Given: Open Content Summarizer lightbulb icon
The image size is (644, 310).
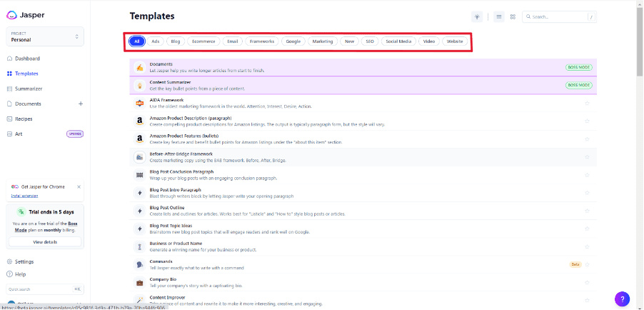Looking at the screenshot, I should pos(140,86).
